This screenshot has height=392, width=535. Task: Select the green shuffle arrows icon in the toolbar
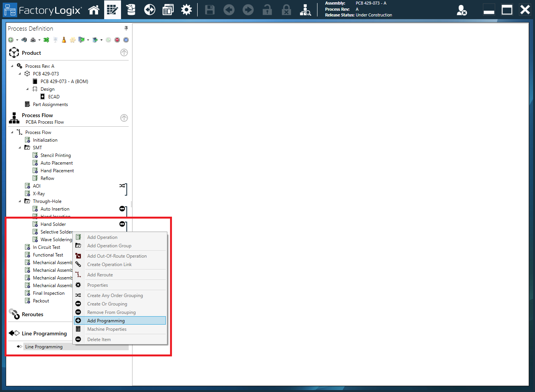(x=46, y=39)
